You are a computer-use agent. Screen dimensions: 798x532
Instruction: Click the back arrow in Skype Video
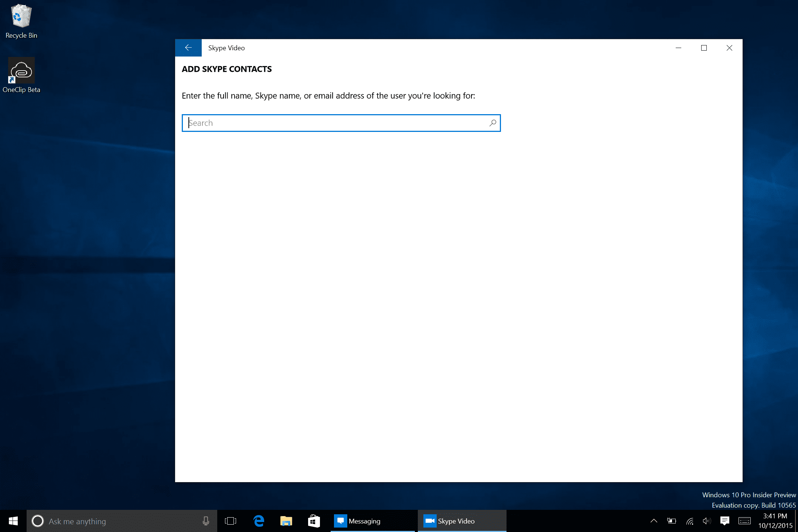point(188,48)
